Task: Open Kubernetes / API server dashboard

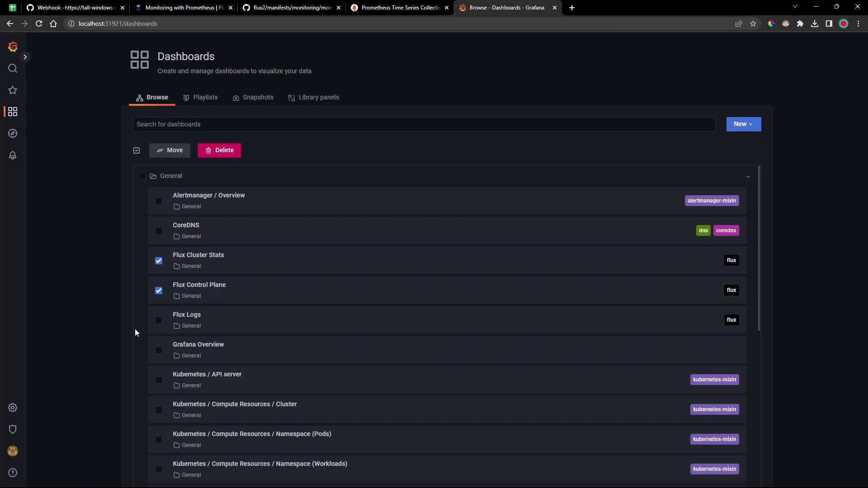Action: 207,375
